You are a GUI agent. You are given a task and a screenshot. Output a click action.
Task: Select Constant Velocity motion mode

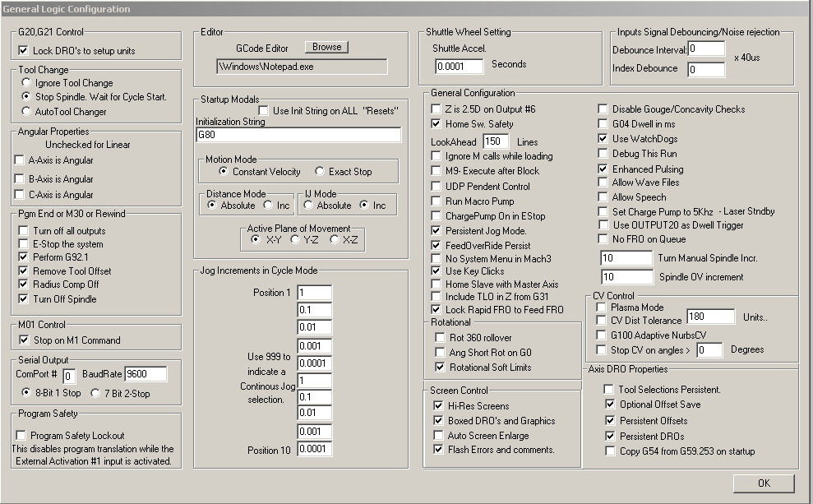click(x=224, y=171)
